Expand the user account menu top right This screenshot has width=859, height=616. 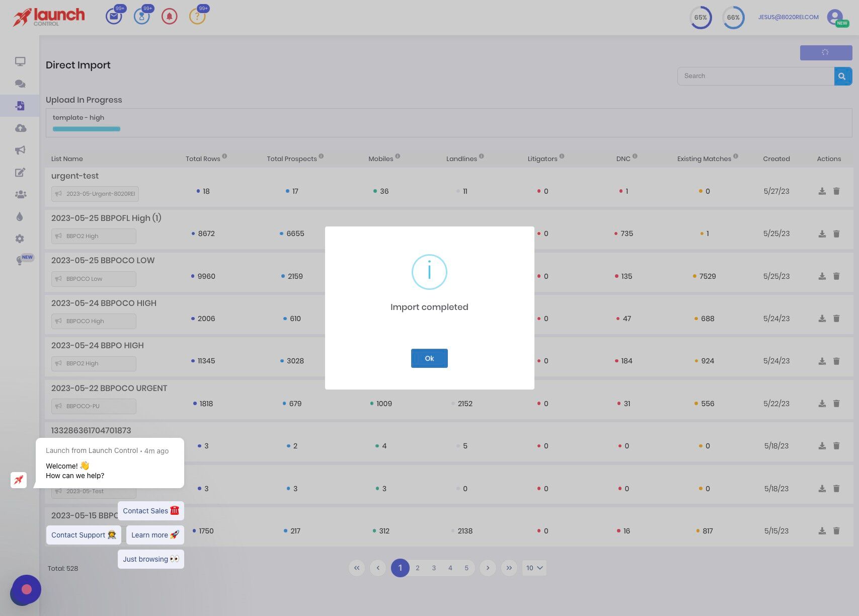click(x=834, y=17)
